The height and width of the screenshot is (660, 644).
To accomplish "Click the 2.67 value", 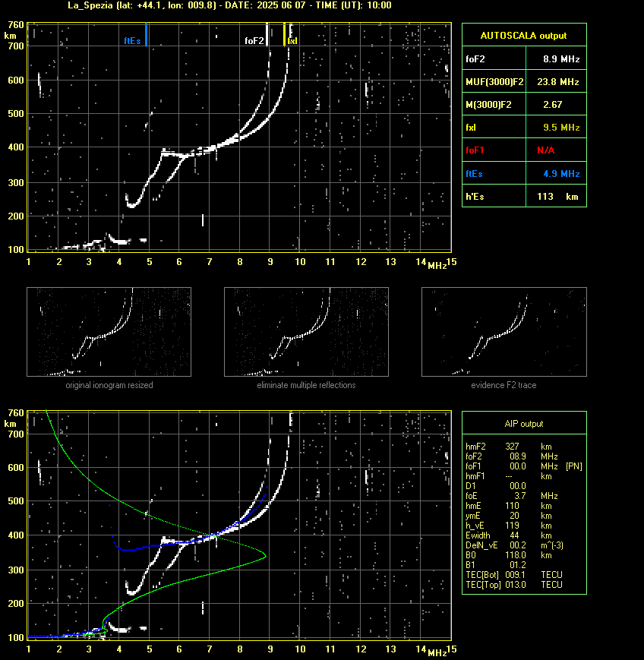I will click(552, 105).
